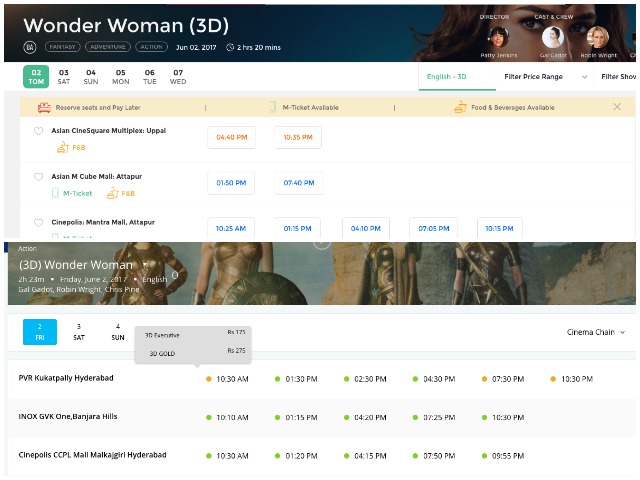
Task: Open director Patty Jenkins photo
Action: (x=499, y=37)
